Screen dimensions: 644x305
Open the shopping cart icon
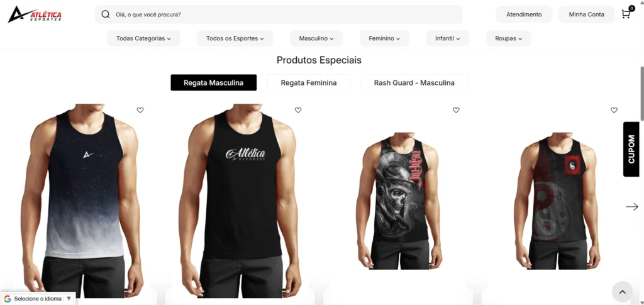pyautogui.click(x=627, y=14)
